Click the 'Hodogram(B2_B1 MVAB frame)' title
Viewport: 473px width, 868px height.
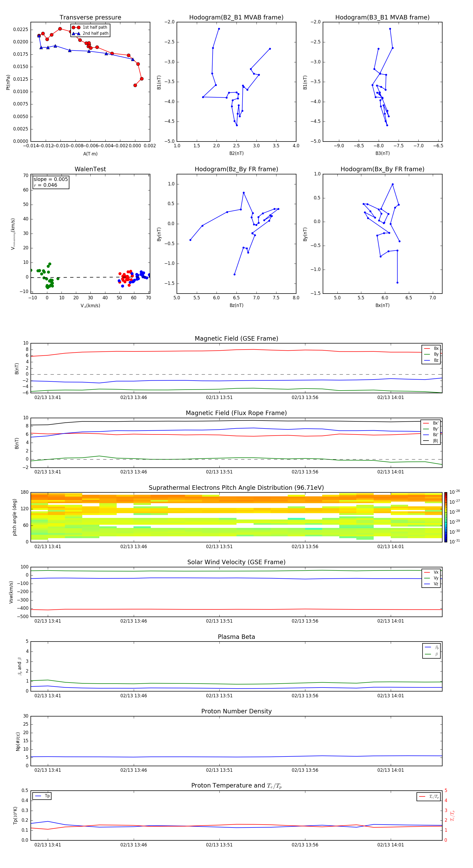point(236,18)
